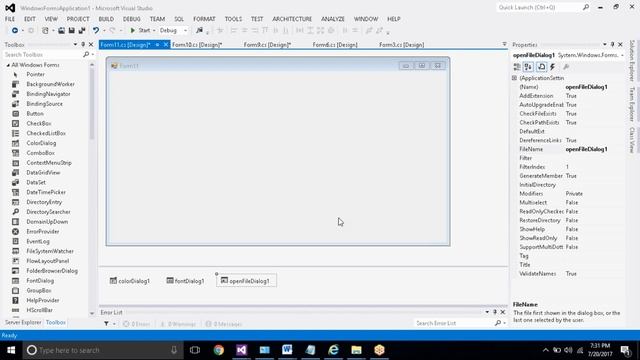Click the Undo arrow icon
The height and width of the screenshot is (360, 640).
click(96, 31)
